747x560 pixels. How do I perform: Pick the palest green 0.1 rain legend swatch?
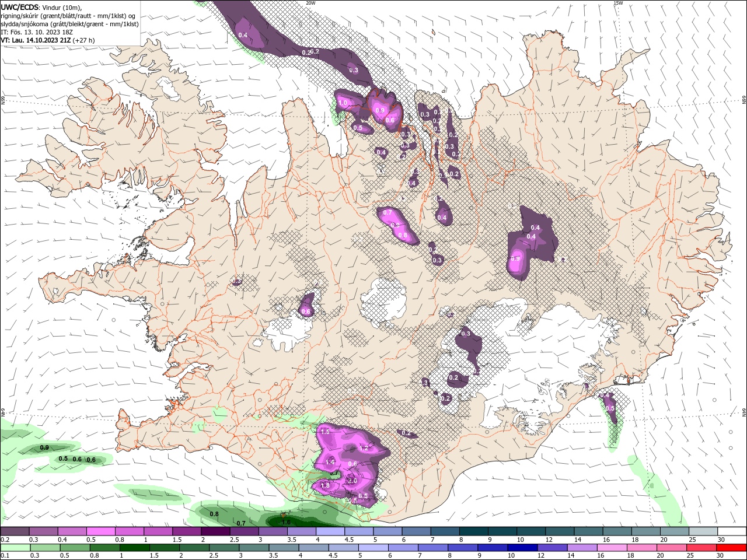point(15,547)
